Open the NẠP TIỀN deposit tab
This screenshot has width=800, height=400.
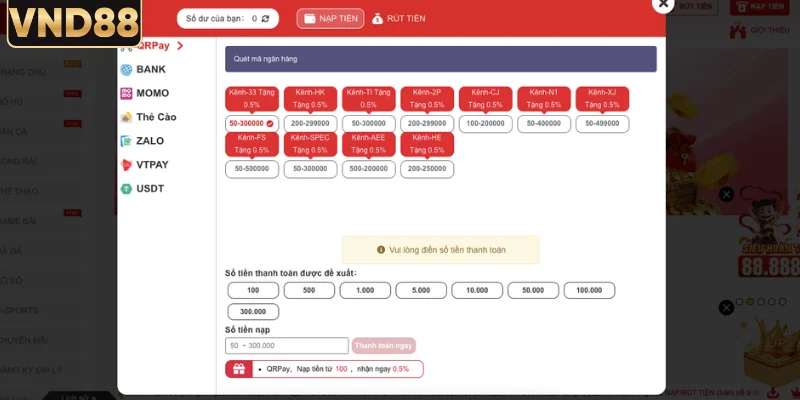[x=331, y=19]
